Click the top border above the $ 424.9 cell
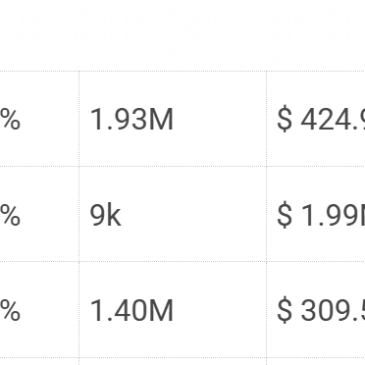The width and height of the screenshot is (365, 365). (x=316, y=71)
